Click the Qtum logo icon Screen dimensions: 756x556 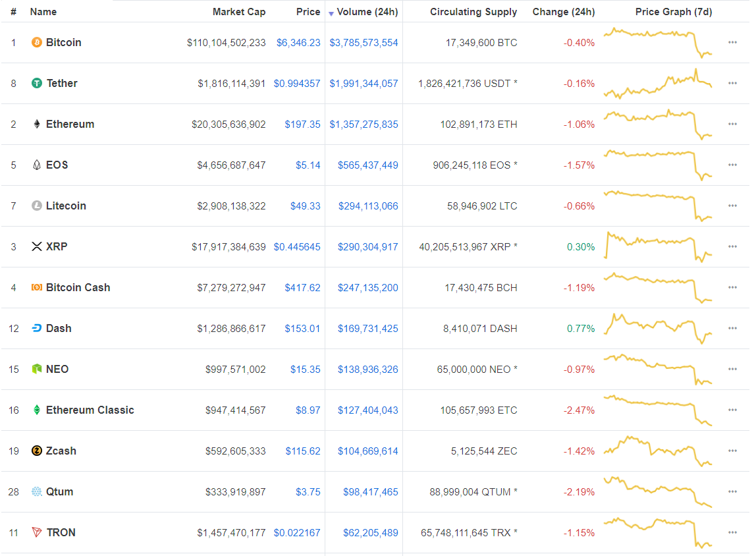point(37,492)
